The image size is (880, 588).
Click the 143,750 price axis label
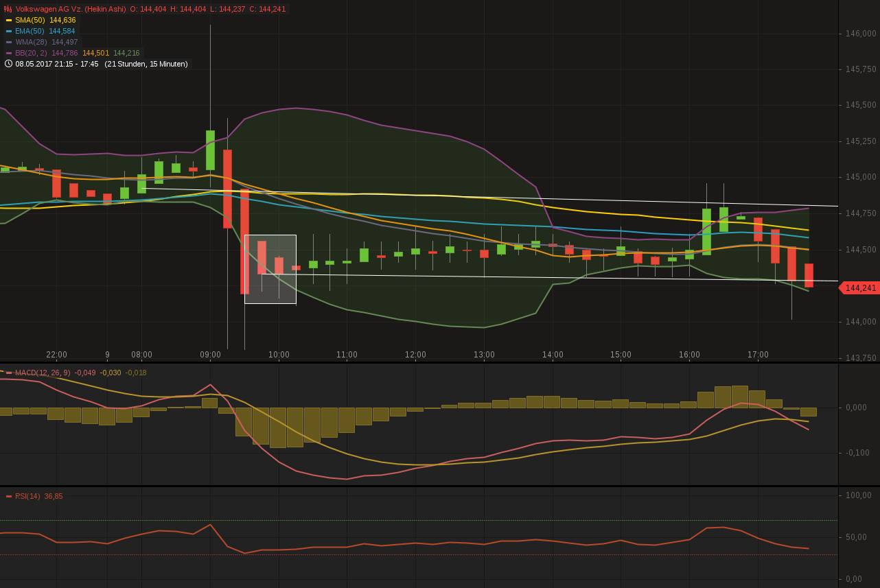pos(861,357)
